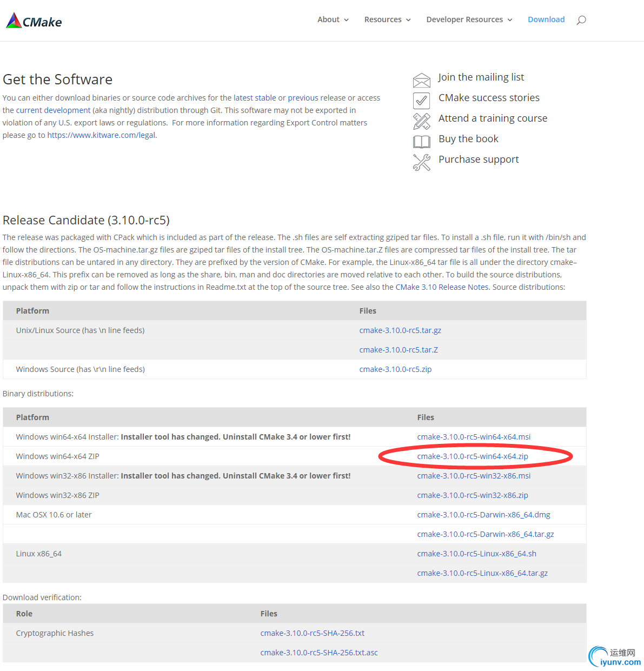Open cmake-3.10.0-rc5-SHA-256.txt
The width and height of the screenshot is (644, 671).
313,633
